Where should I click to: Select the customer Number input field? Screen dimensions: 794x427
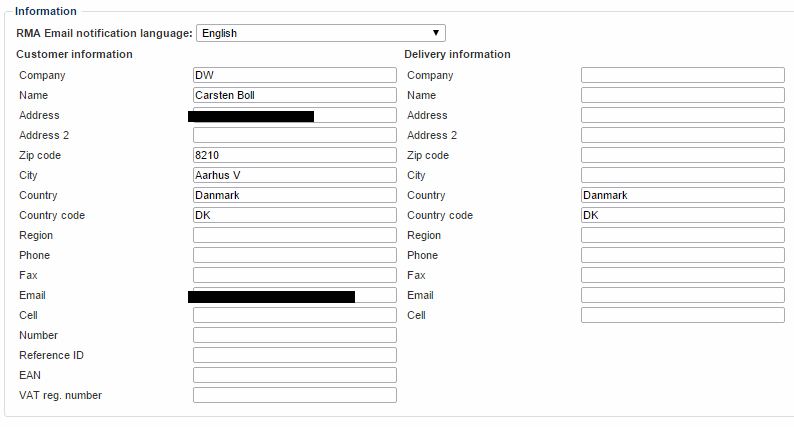[x=294, y=335]
